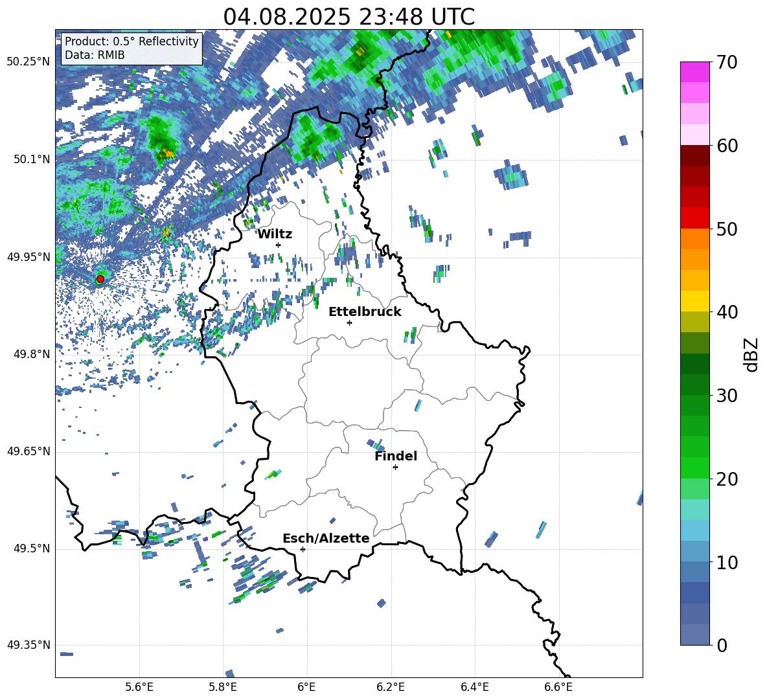
Task: Click the Product: 0.5° Reflectivity text
Action: (x=132, y=41)
